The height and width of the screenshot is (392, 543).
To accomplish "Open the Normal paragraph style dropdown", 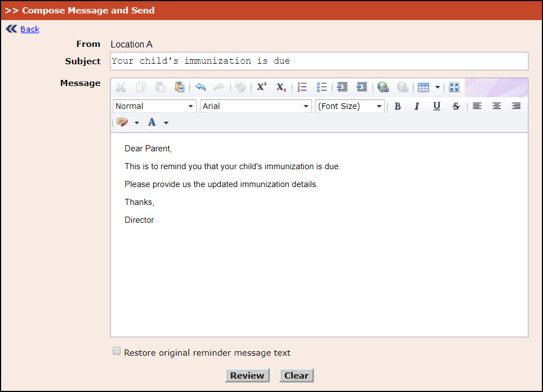I will (x=154, y=106).
